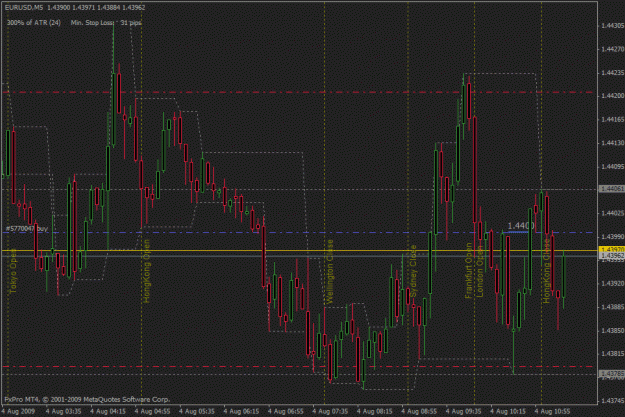Click the "4 Aug 06:15" time label
The height and width of the screenshot is (417, 625).
point(241,411)
